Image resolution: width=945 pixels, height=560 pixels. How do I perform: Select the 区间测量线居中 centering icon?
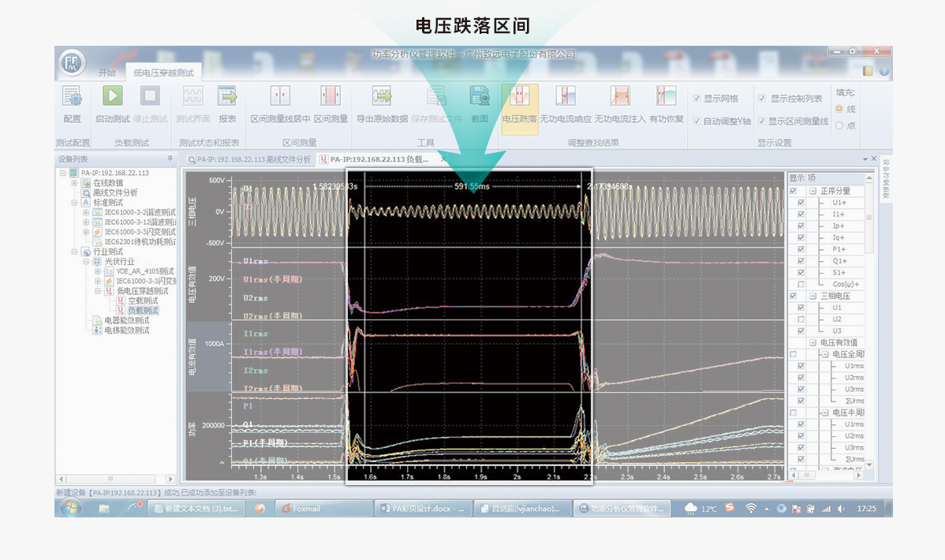[x=279, y=97]
